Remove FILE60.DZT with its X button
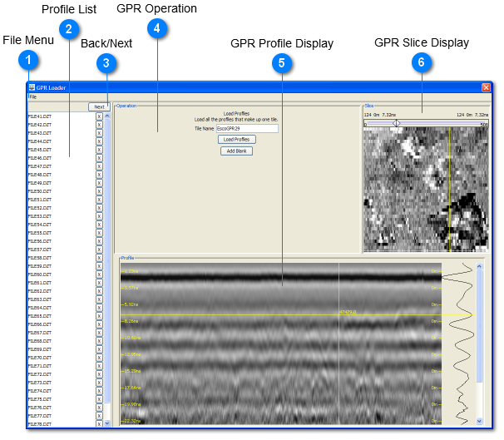The height and width of the screenshot is (440, 504). pyautogui.click(x=99, y=274)
